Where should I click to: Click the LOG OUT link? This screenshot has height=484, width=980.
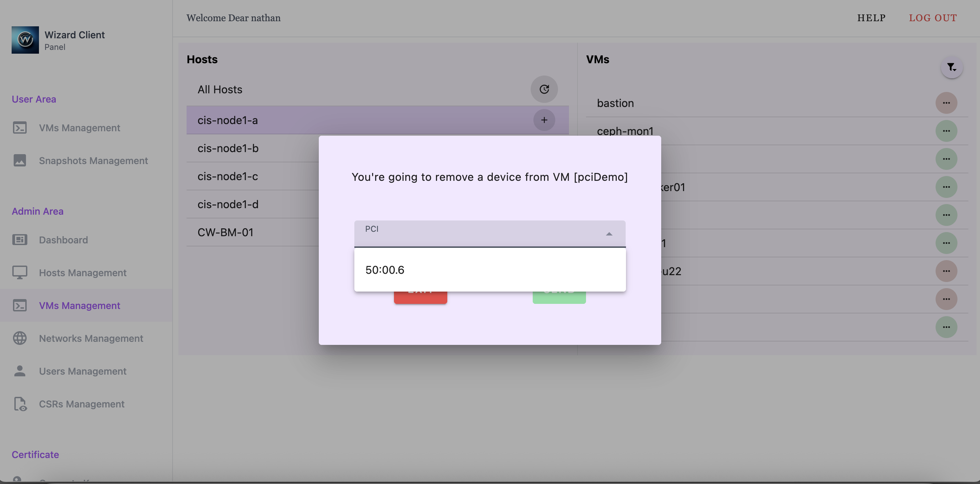click(x=933, y=17)
